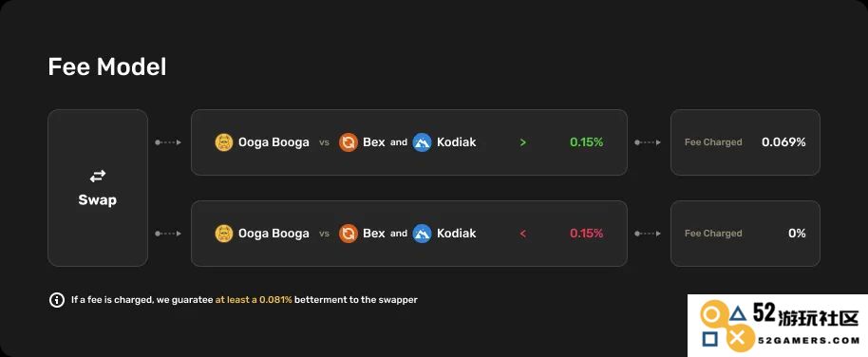Click the top Fee Charged label

click(x=713, y=142)
